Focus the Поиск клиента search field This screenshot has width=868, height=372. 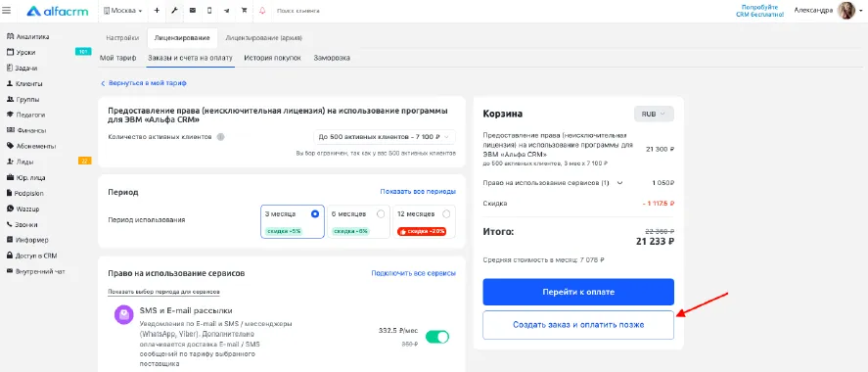[x=297, y=11]
